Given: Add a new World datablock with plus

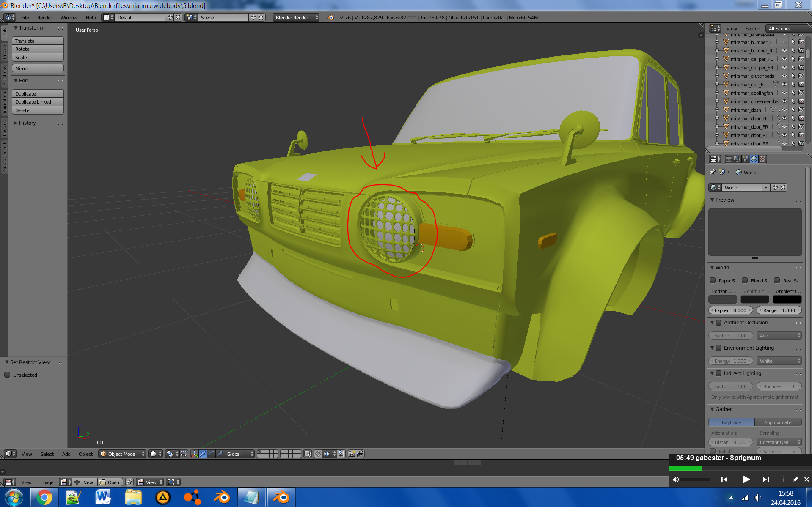Looking at the screenshot, I should 775,187.
